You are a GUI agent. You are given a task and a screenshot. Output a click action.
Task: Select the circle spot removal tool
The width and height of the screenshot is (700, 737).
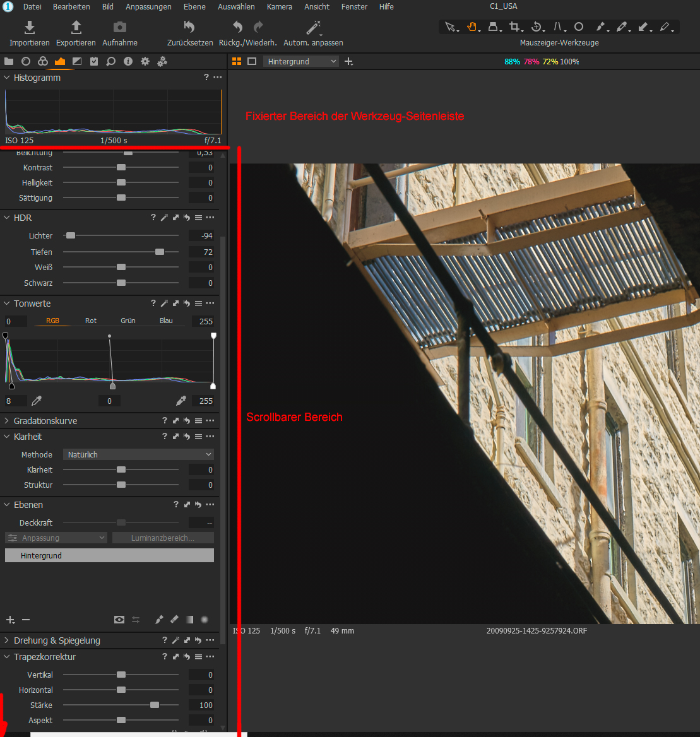[x=579, y=27]
